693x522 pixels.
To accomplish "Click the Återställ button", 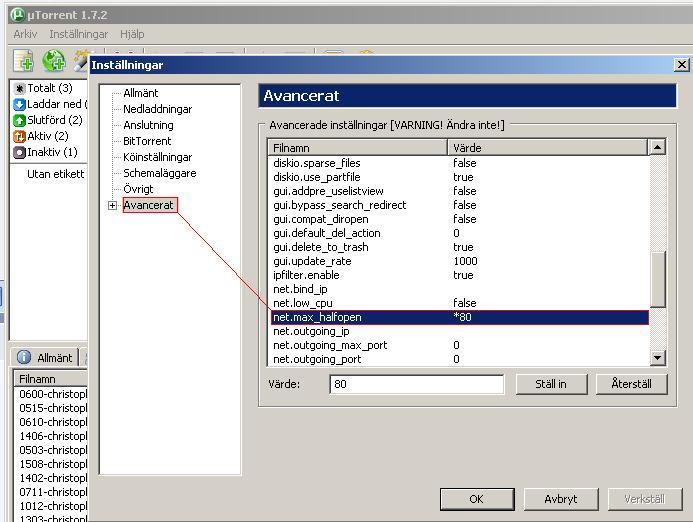I will pyautogui.click(x=631, y=384).
